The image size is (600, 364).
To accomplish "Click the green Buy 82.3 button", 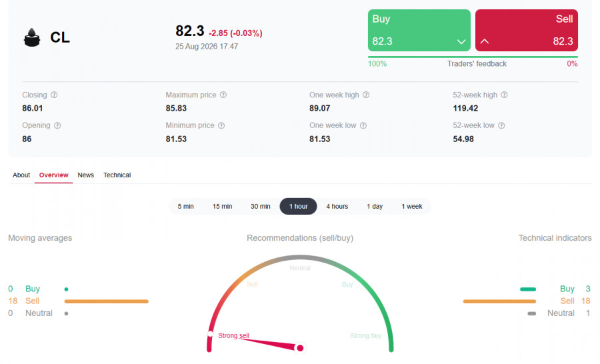I will (419, 30).
